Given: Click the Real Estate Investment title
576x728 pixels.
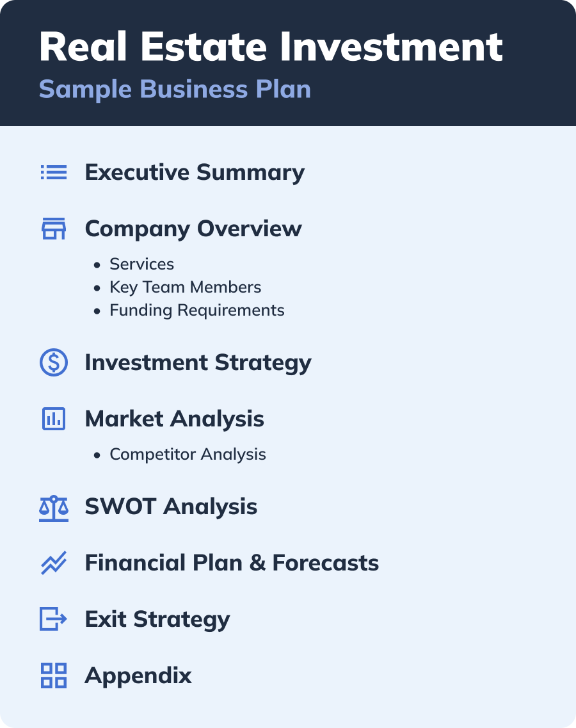Looking at the screenshot, I should click(271, 47).
